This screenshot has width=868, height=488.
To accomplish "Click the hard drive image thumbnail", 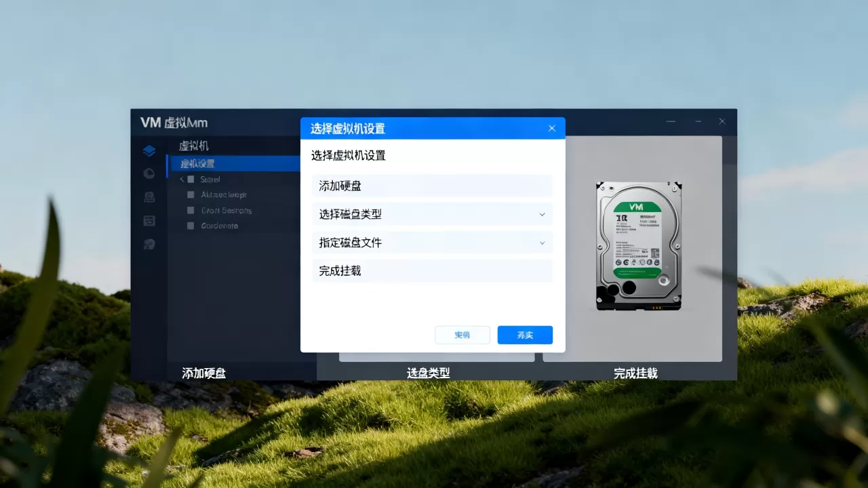I will pyautogui.click(x=638, y=246).
